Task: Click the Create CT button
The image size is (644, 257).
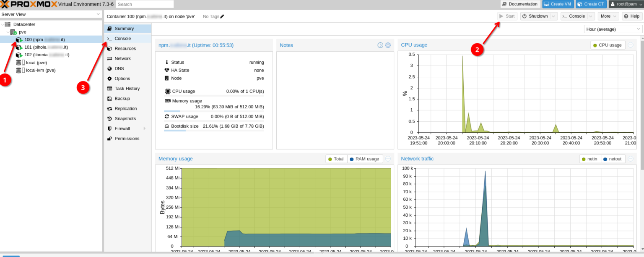Action: [x=591, y=4]
